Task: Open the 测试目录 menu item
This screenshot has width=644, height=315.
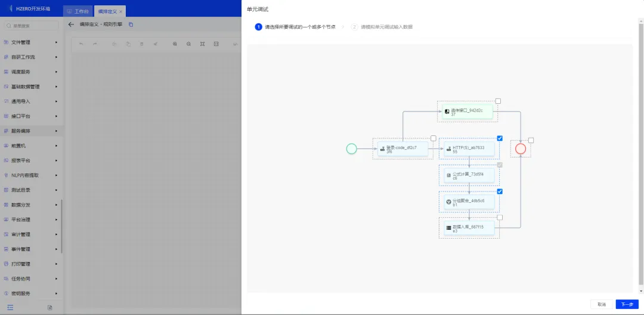Action: (x=31, y=190)
